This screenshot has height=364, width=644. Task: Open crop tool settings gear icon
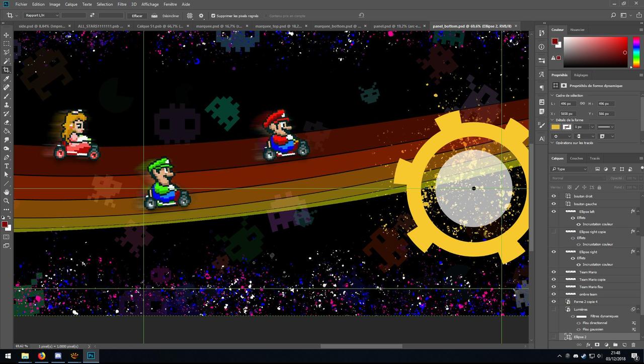pos(201,16)
